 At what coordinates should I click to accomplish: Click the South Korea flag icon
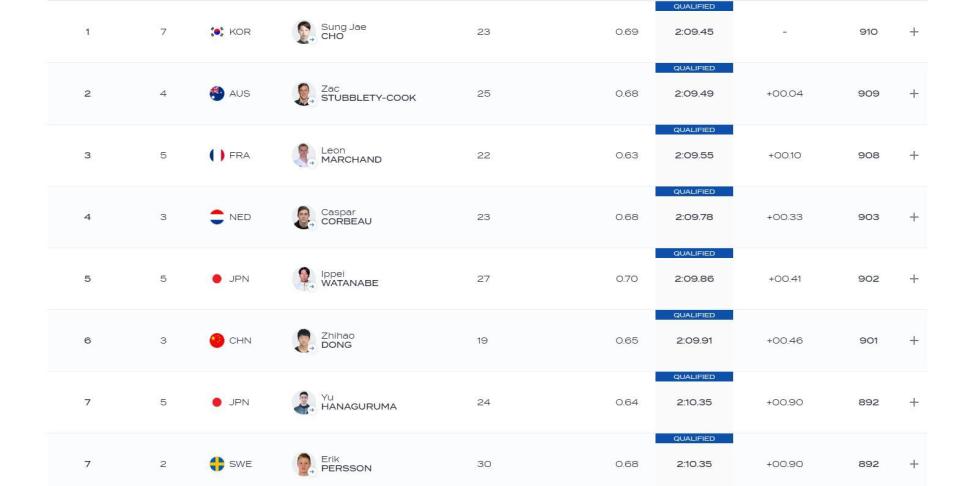pyautogui.click(x=217, y=32)
